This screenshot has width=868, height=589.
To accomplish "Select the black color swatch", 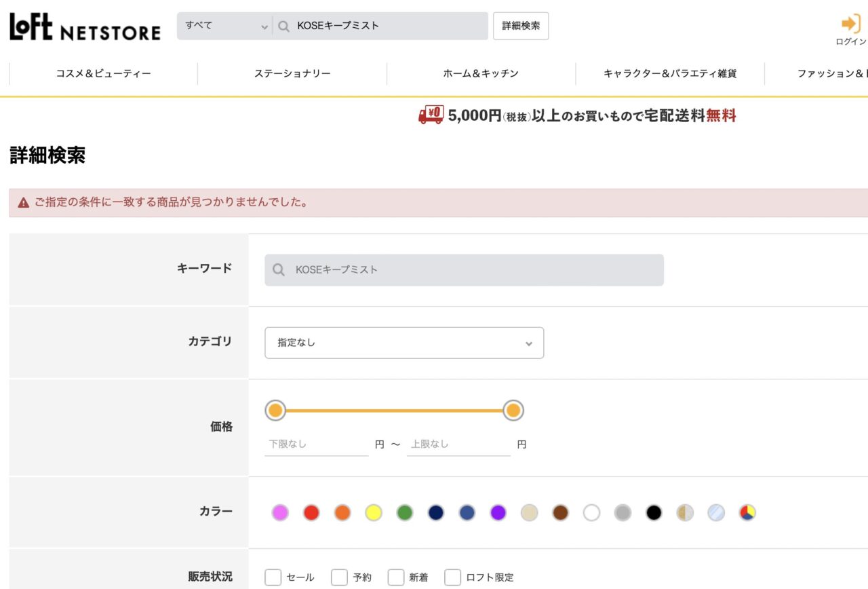I will [654, 512].
